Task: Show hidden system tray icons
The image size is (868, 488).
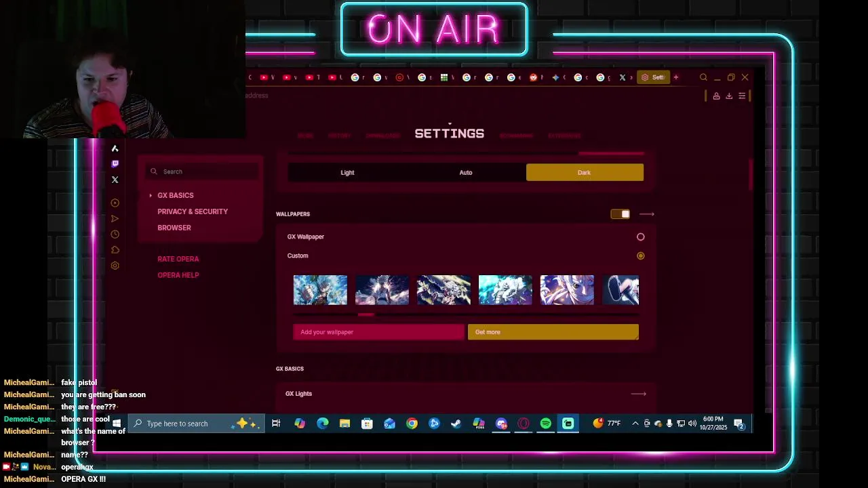Action: tap(635, 424)
